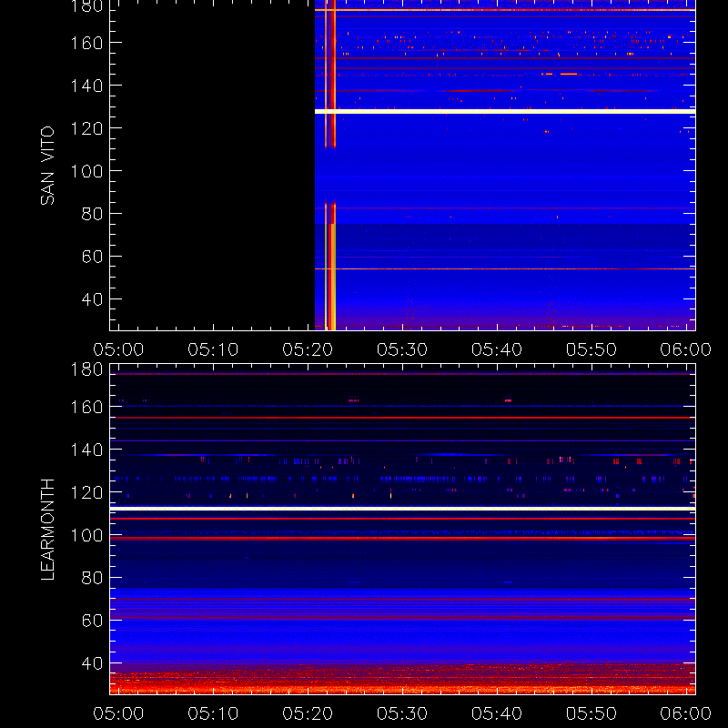This screenshot has height=728, width=728.
Task: Select the 80 tick label on SAN VITO axis
Action: [x=93, y=214]
